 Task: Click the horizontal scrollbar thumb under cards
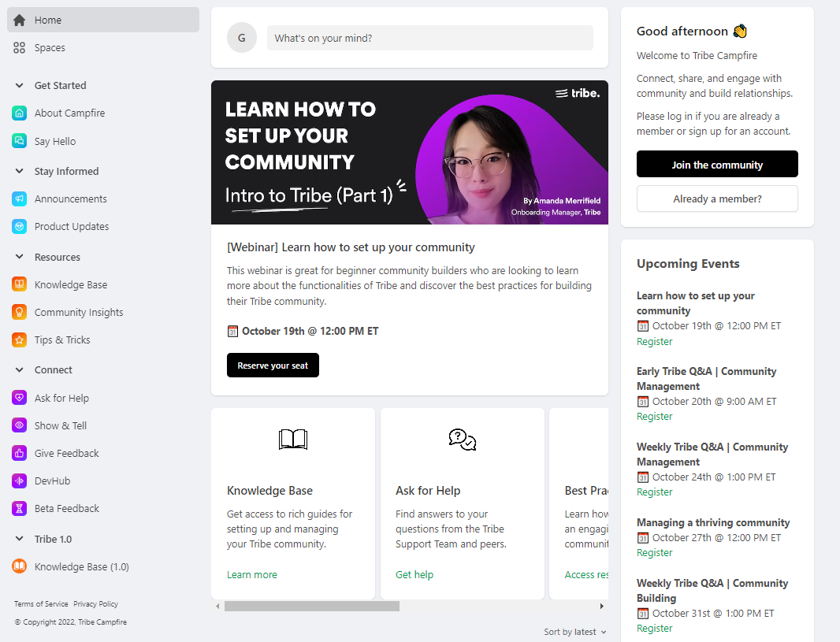pyautogui.click(x=312, y=606)
